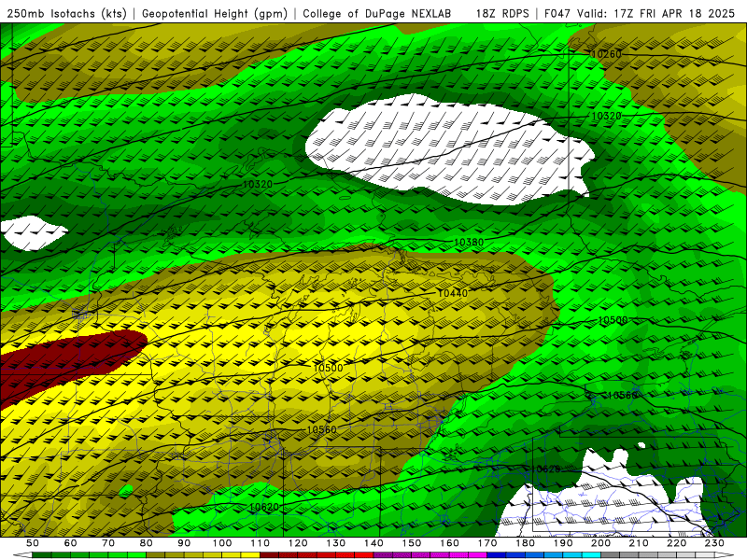The image size is (747, 560).
Task: Click legend value 140 knots
Action: tap(373, 543)
